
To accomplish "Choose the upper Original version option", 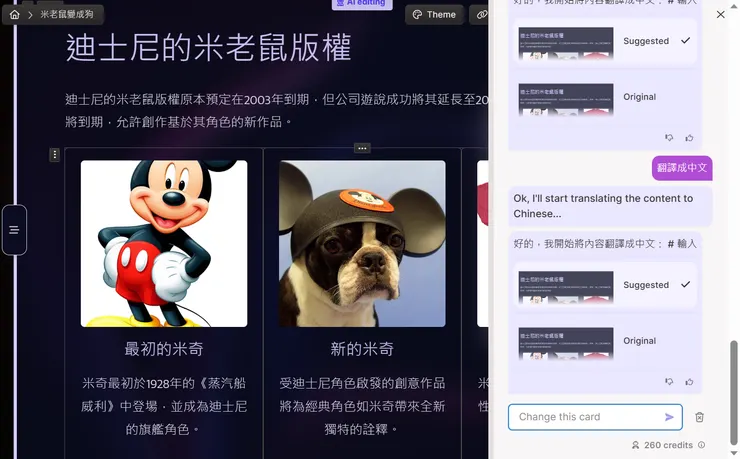I will pos(605,97).
